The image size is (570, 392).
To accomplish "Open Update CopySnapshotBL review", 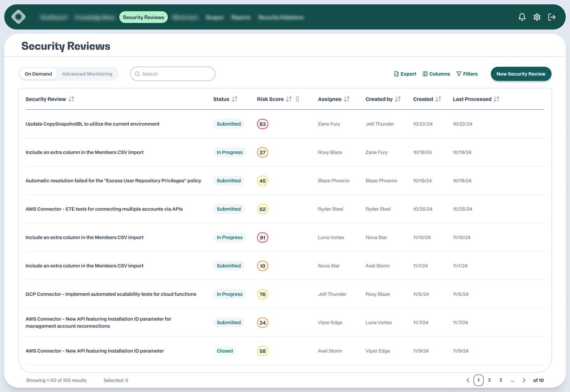I will (93, 124).
